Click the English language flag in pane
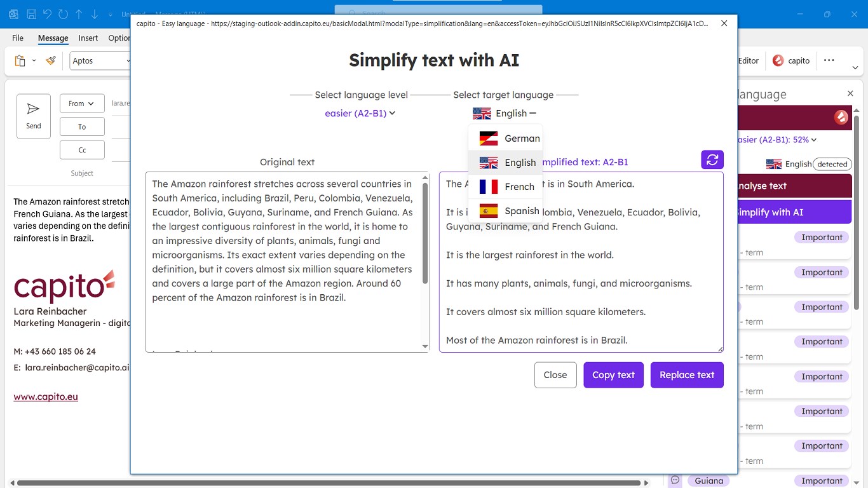 click(774, 164)
